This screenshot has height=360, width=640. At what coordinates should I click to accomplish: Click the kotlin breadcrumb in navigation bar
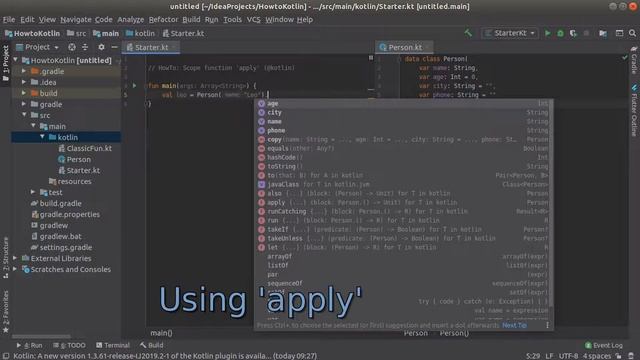point(140,33)
